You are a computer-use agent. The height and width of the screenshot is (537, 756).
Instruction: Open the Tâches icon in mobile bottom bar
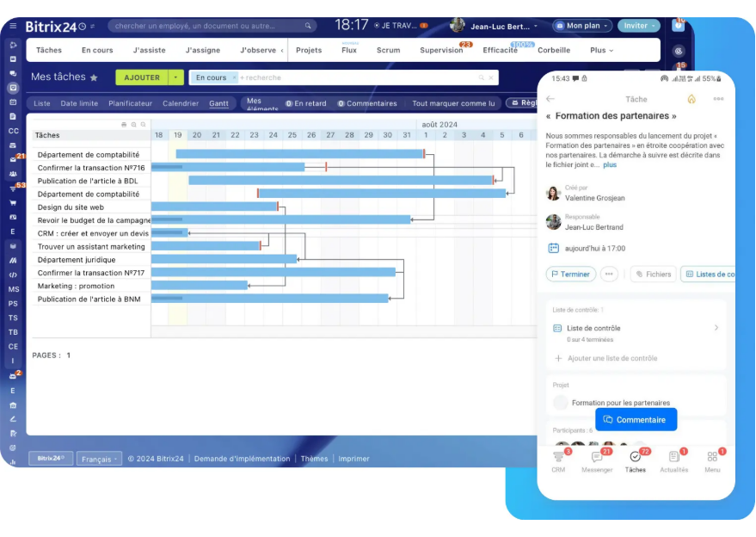[x=634, y=457]
